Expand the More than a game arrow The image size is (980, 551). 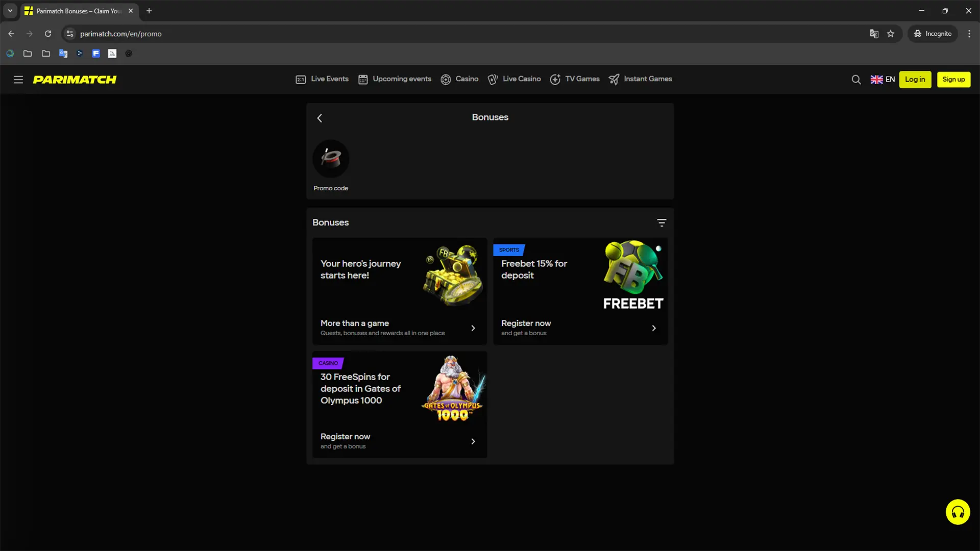pyautogui.click(x=473, y=328)
